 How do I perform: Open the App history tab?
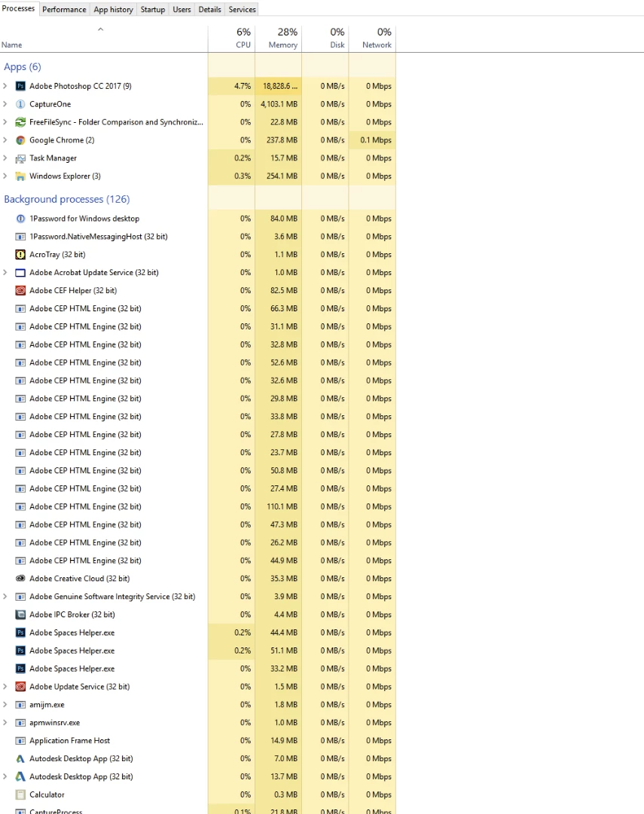(113, 9)
